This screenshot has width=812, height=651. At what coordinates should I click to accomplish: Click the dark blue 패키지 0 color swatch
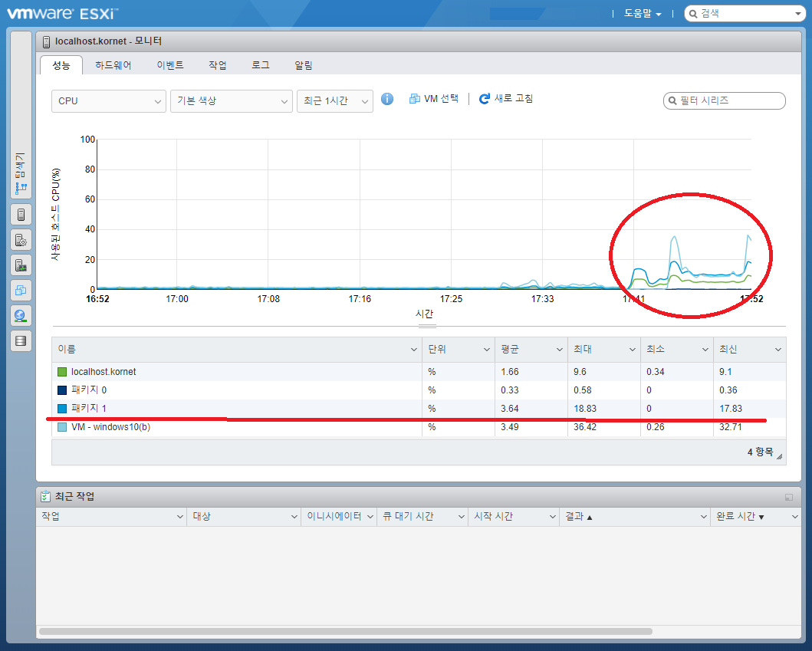[62, 390]
